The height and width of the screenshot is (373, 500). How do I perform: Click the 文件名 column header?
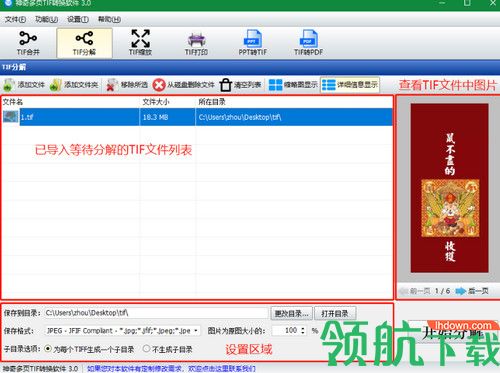pyautogui.click(x=13, y=102)
